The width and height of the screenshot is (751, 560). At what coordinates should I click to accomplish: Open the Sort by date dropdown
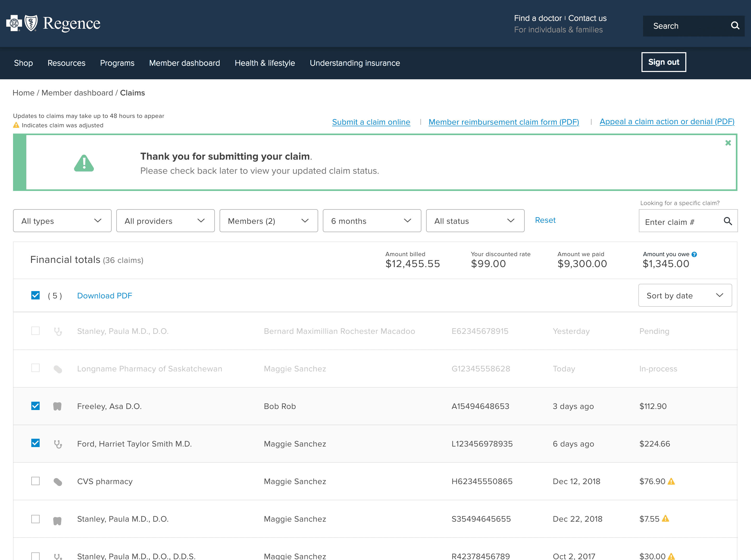point(685,295)
